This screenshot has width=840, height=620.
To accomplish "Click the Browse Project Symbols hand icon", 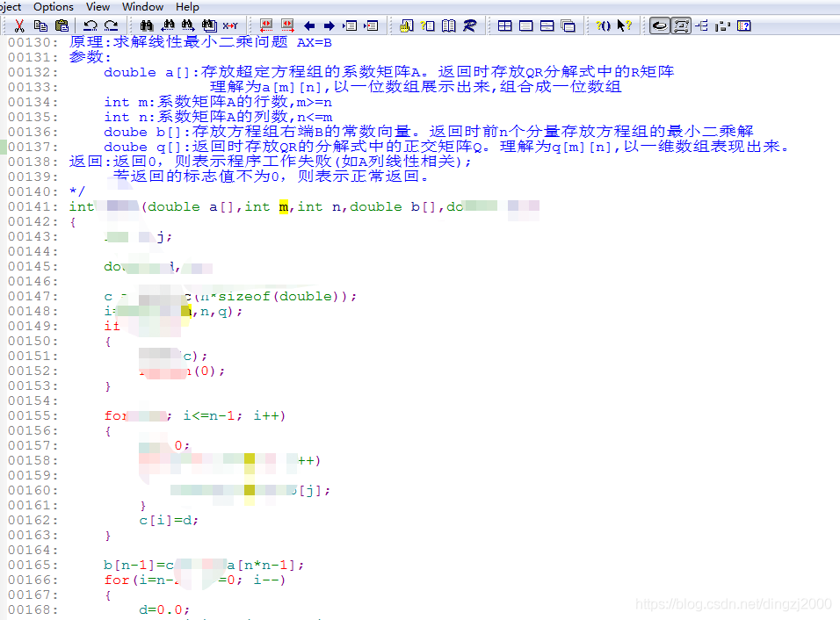I will pyautogui.click(x=407, y=25).
